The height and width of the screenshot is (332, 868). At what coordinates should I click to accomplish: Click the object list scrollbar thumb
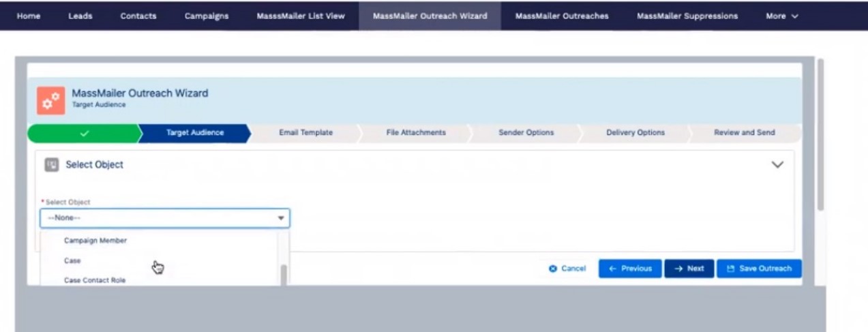(x=284, y=275)
